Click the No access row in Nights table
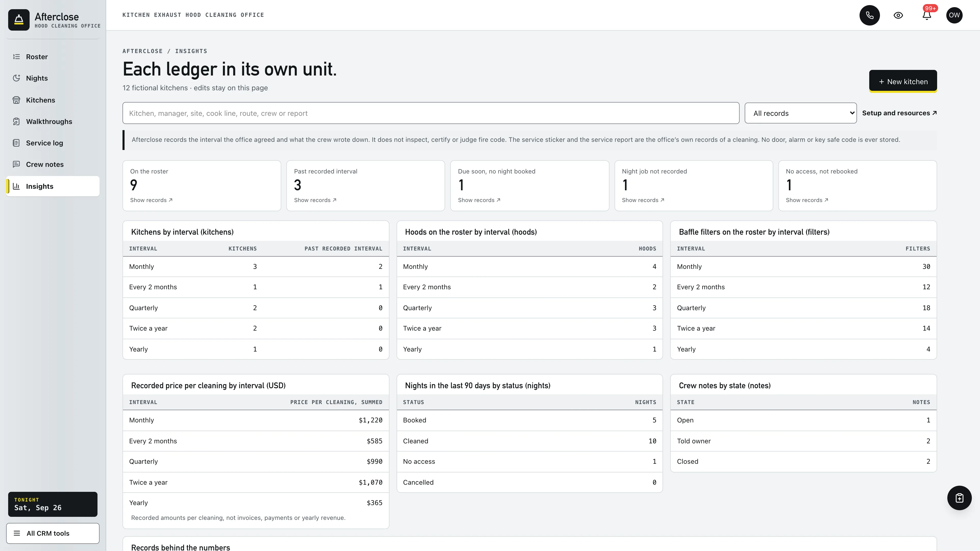This screenshot has height=551, width=980. (x=530, y=462)
